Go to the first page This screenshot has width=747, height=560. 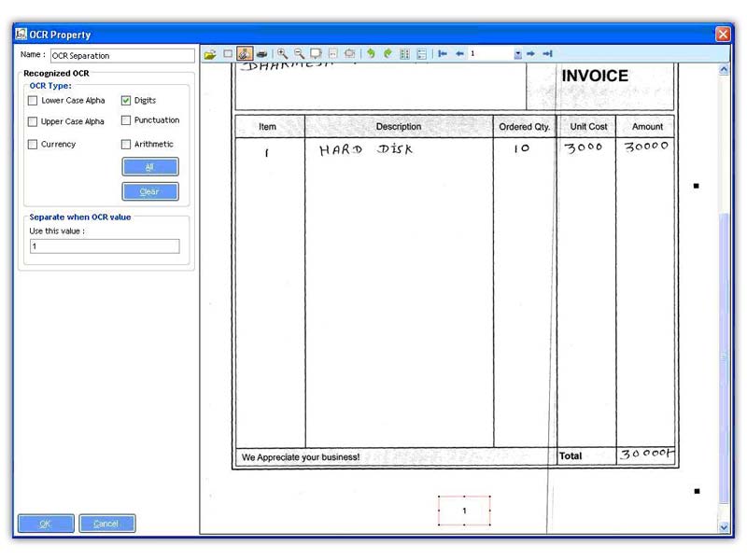click(x=443, y=54)
